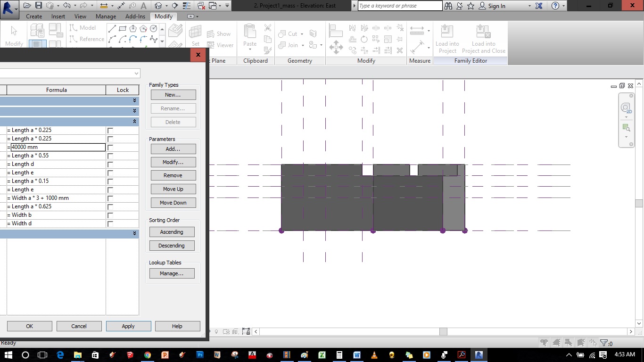
Task: Check the Lock box beside 40000 mm formula
Action: coord(110,147)
